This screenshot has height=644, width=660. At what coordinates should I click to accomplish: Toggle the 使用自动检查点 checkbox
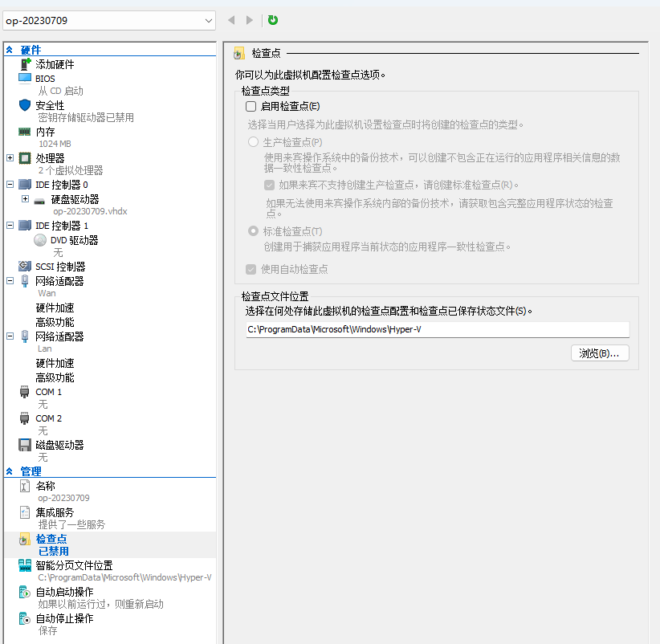[251, 269]
